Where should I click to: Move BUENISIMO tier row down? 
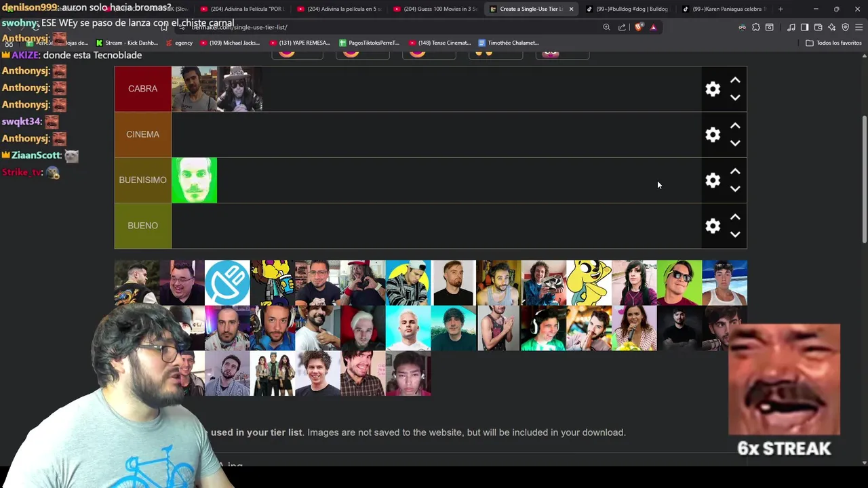tap(735, 189)
